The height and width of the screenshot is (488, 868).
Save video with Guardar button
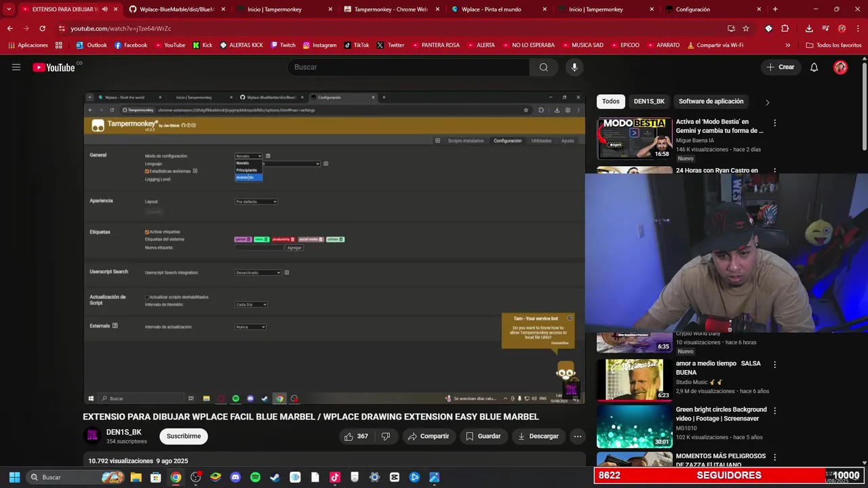point(483,436)
